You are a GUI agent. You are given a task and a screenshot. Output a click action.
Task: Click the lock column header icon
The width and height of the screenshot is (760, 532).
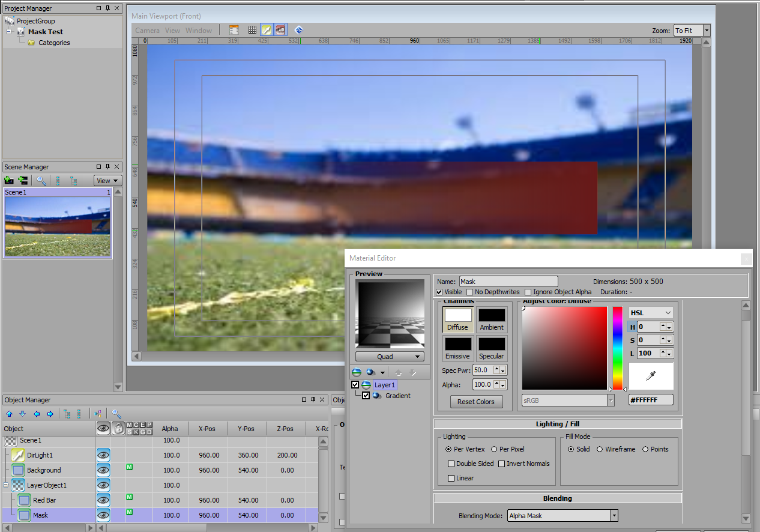tap(118, 428)
